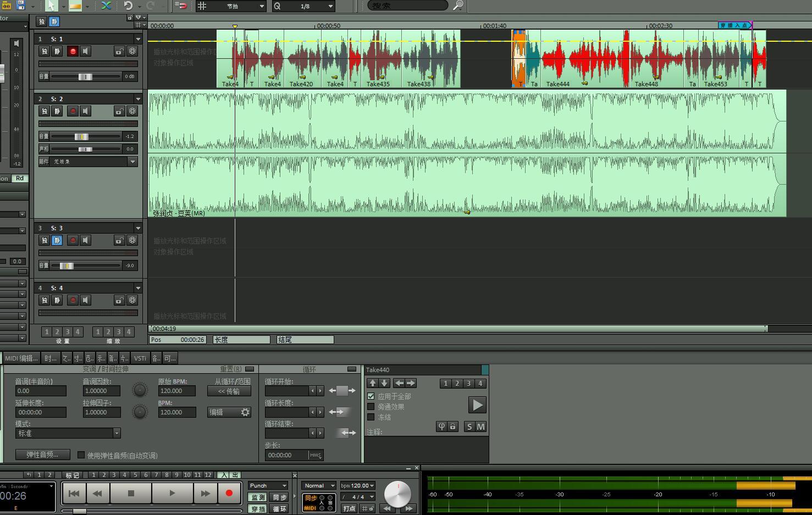Click the << 传输 button
Image resolution: width=812 pixels, height=515 pixels.
click(x=229, y=391)
